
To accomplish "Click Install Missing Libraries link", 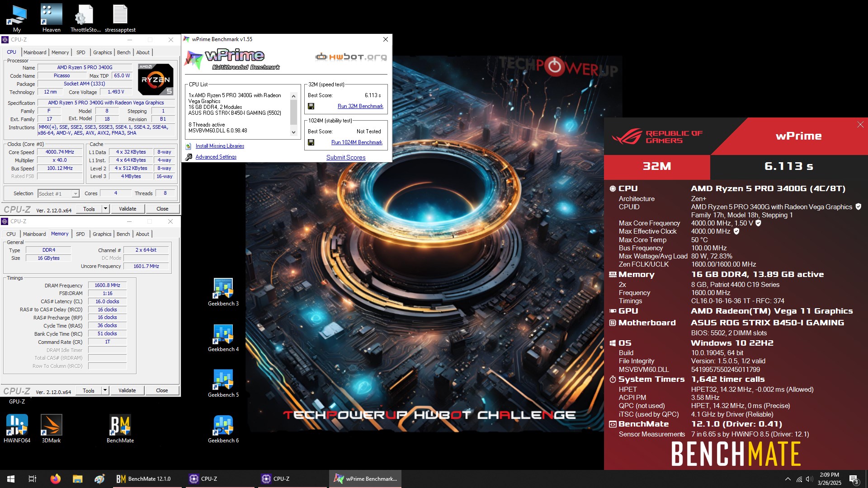I will [x=220, y=146].
